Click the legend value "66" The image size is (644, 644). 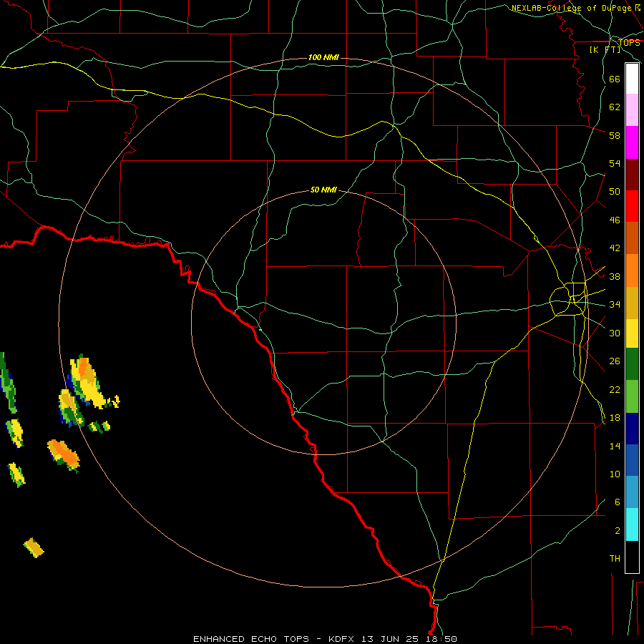615,79
